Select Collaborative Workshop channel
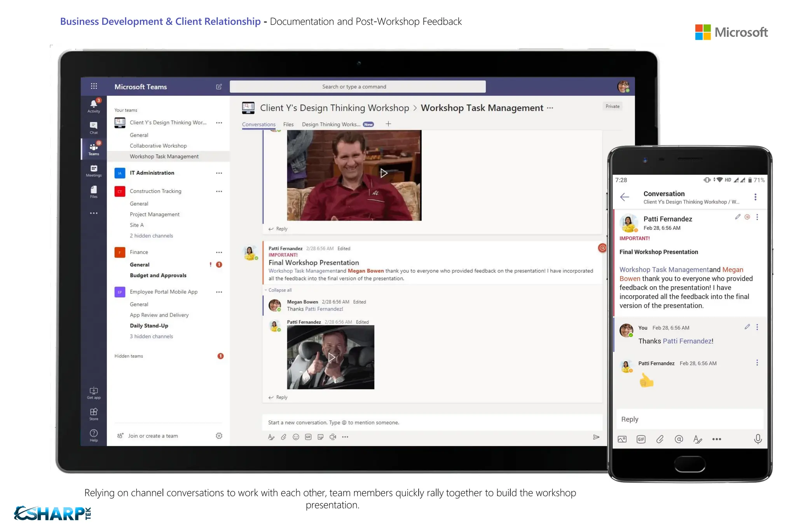796x532 pixels. [158, 146]
